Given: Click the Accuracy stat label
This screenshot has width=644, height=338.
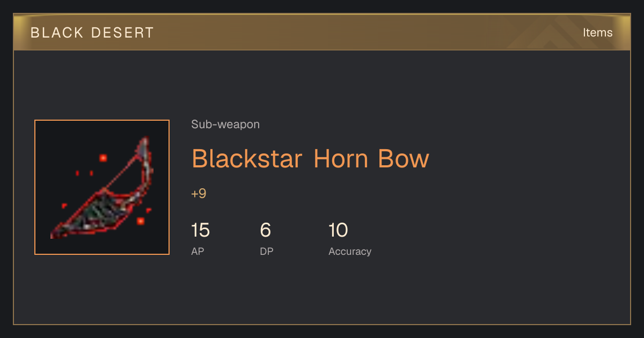Looking at the screenshot, I should [350, 251].
